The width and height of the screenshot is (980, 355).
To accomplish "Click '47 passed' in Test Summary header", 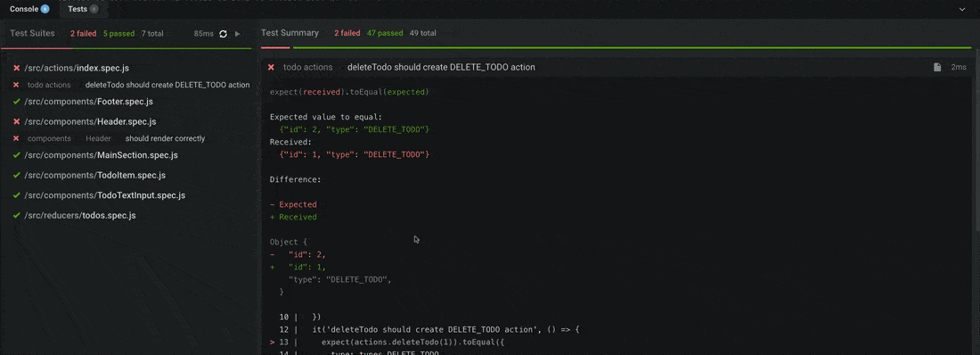I will click(x=385, y=33).
